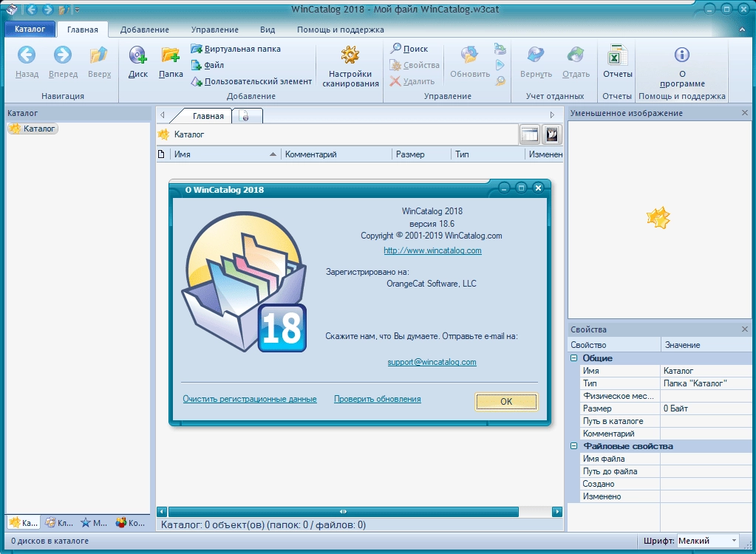Click Очистить регистрационные данные link

[250, 399]
